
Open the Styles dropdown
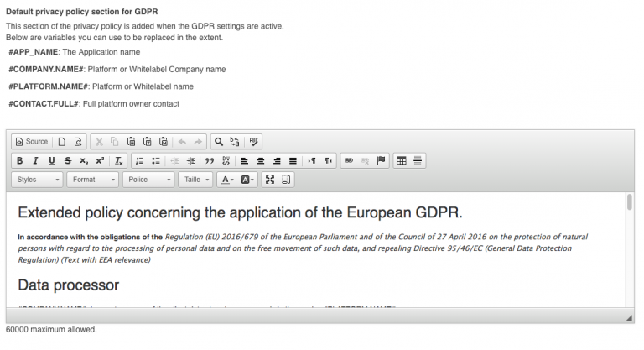coord(38,179)
